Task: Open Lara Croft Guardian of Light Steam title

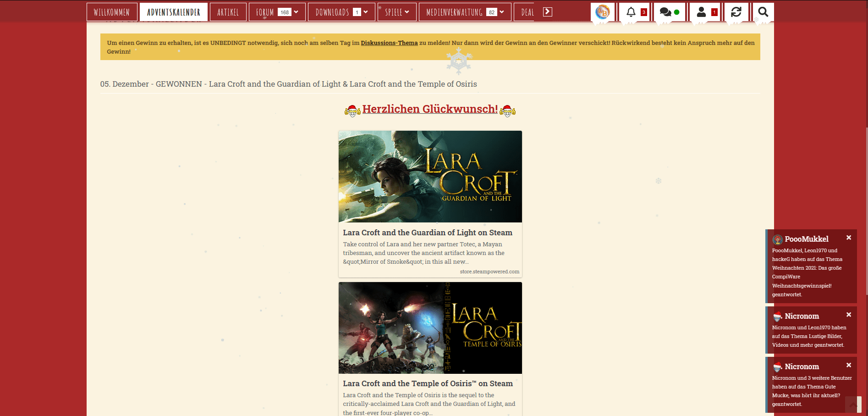Action: pos(428,233)
